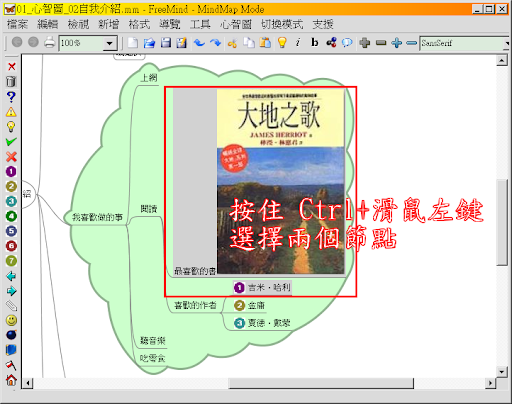Add the large red cross icon
This screenshot has width=512, height=404.
pyautogui.click(x=11, y=156)
